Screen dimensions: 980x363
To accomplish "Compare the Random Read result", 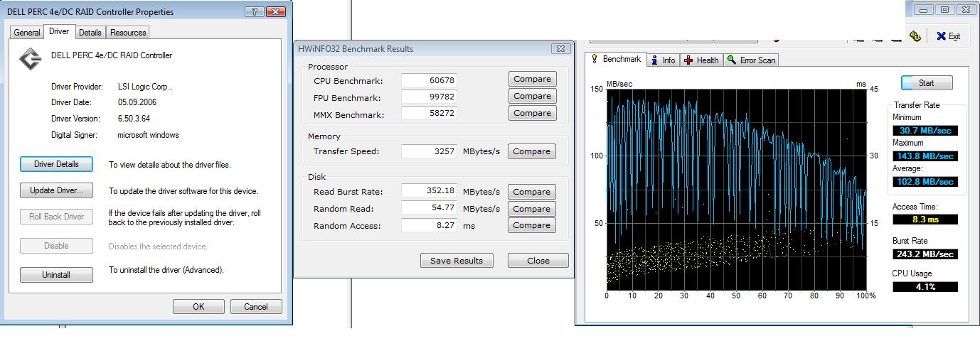I will [x=532, y=209].
